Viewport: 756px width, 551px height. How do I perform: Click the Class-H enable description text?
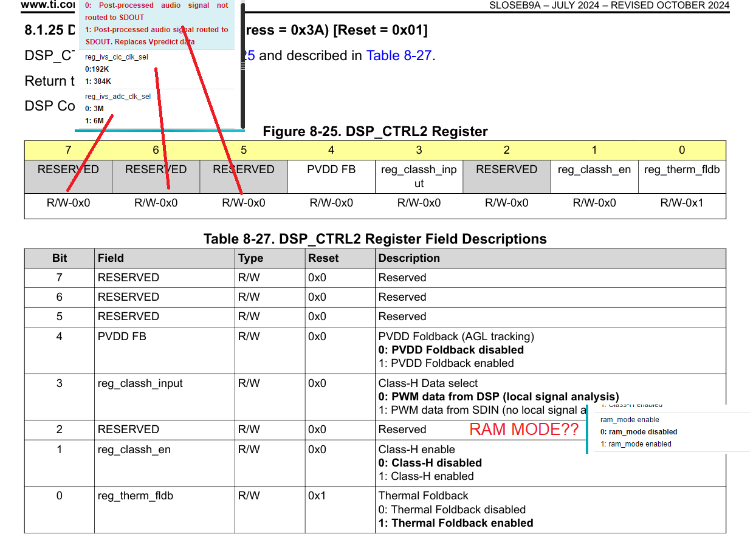pos(416,450)
